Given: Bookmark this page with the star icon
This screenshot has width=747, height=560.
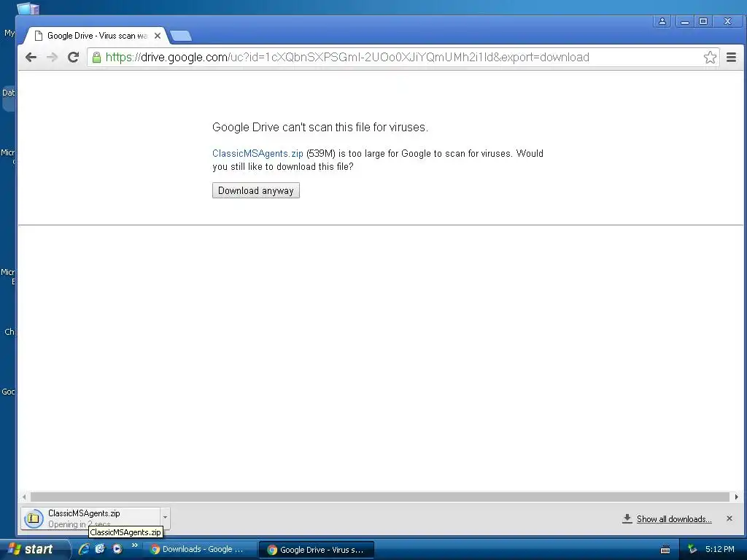Looking at the screenshot, I should pyautogui.click(x=710, y=58).
